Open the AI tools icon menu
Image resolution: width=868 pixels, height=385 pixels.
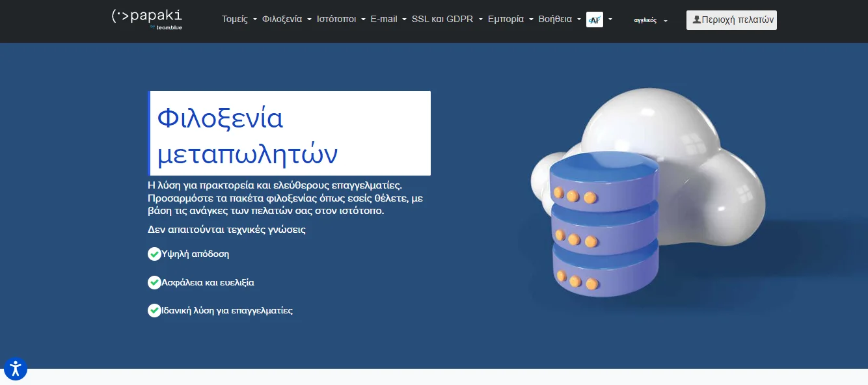pos(599,20)
